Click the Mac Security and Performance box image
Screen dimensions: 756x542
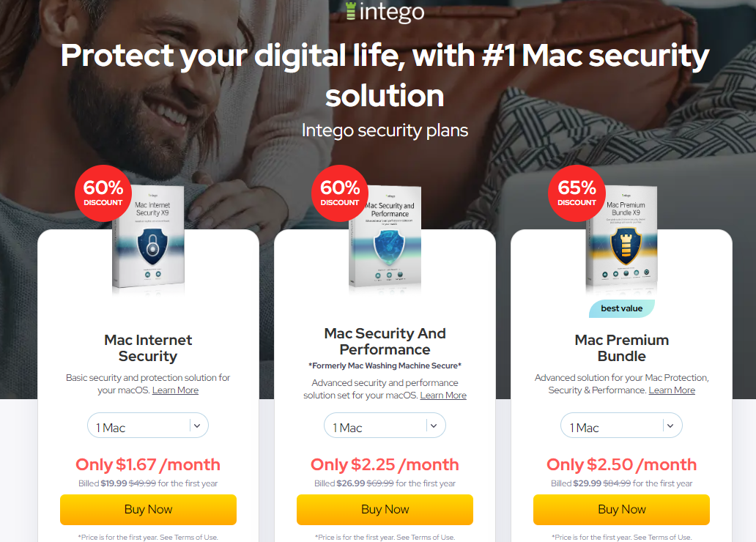(385, 237)
